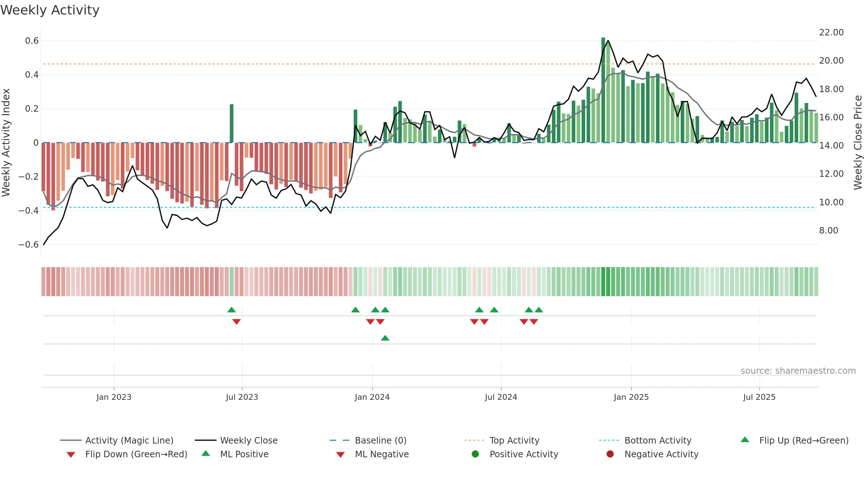Click the Weekly Activity chart title
This screenshot has height=488, width=868.
[x=50, y=10]
